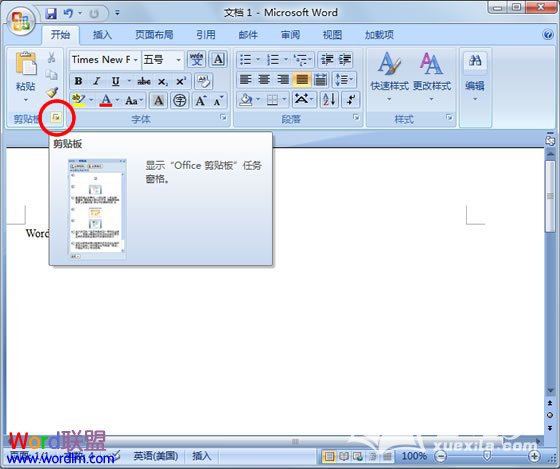Click the character border A icon
The width and height of the screenshot is (560, 469).
tap(218, 60)
